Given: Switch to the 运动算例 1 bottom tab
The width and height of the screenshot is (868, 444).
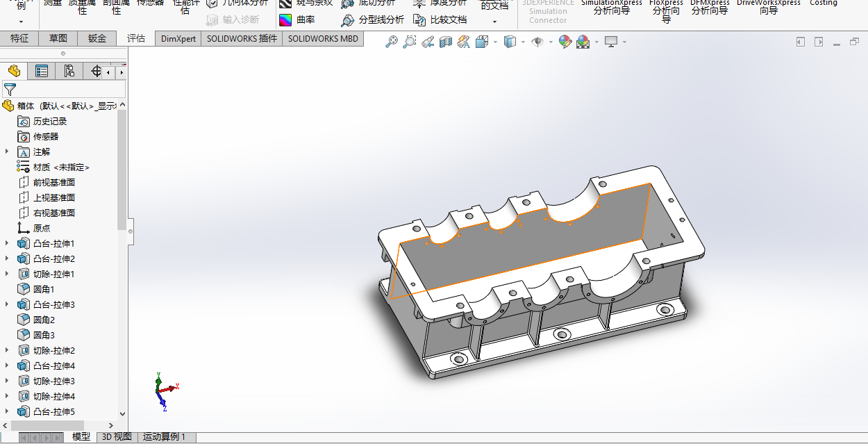Looking at the screenshot, I should click(x=165, y=437).
